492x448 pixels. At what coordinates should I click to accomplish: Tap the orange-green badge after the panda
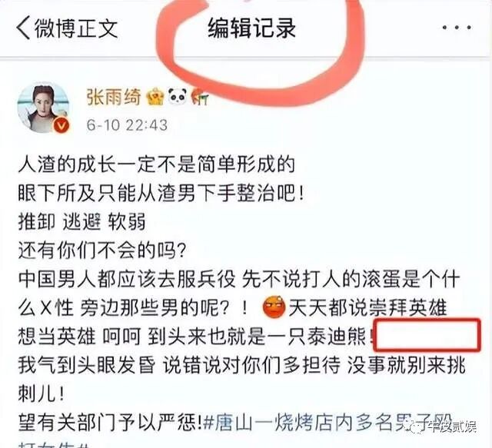pos(200,96)
